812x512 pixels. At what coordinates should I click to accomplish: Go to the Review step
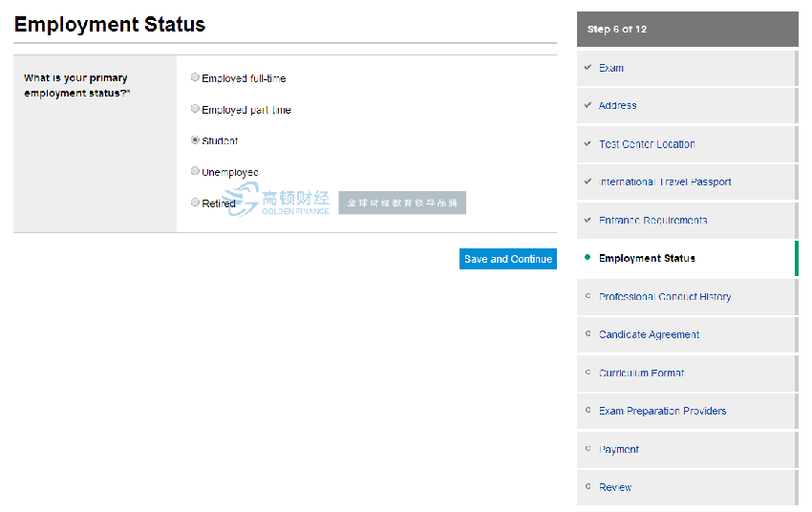[x=615, y=487]
